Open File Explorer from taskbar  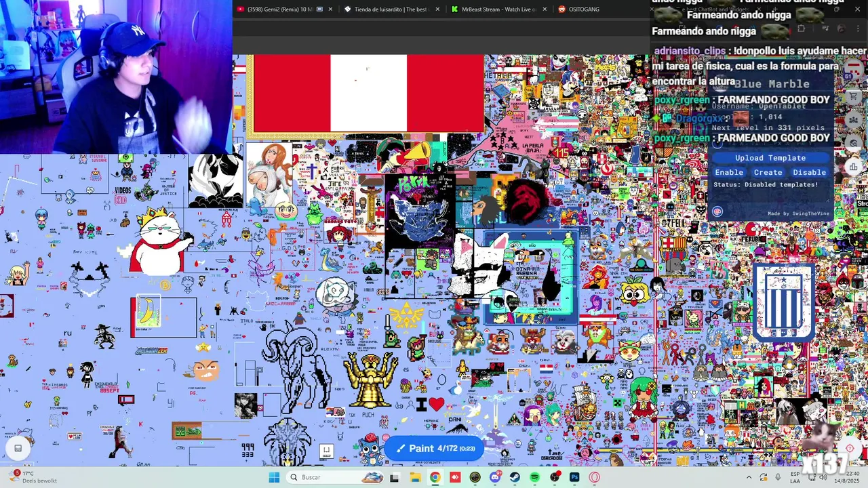pos(415,477)
